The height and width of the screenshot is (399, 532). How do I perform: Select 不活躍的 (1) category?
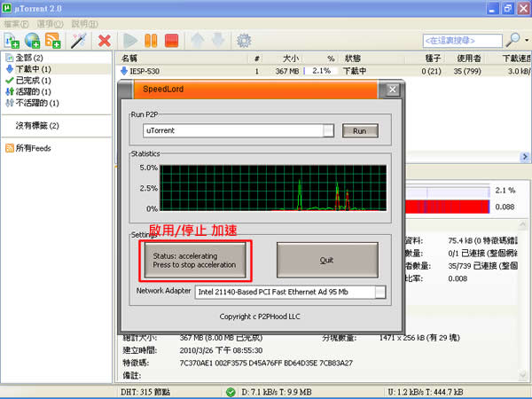(x=32, y=103)
